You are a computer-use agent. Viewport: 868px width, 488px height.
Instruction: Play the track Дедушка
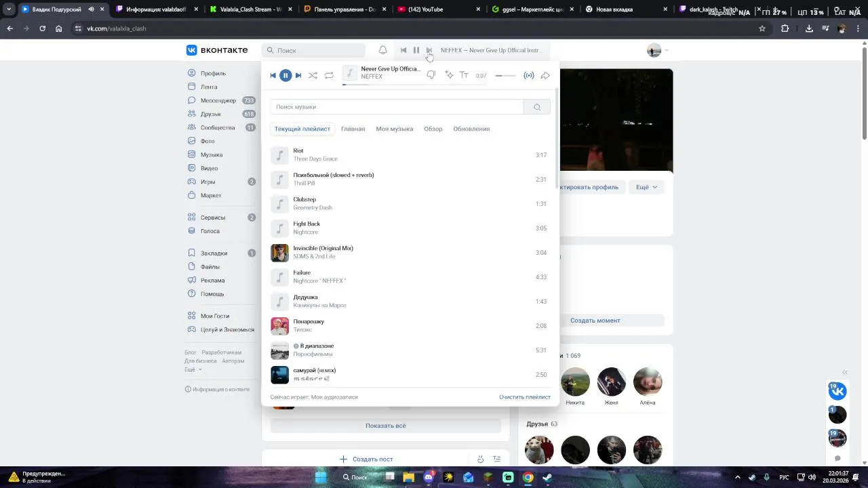(410, 302)
